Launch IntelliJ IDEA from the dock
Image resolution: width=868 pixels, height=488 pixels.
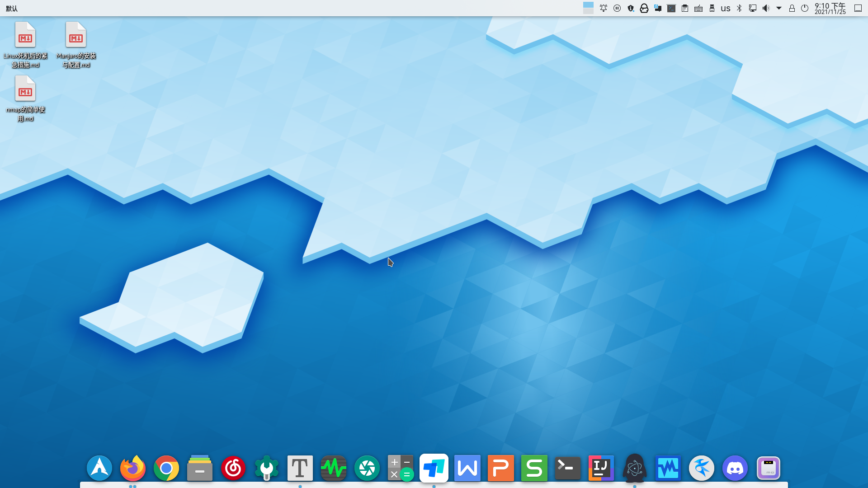tap(601, 468)
